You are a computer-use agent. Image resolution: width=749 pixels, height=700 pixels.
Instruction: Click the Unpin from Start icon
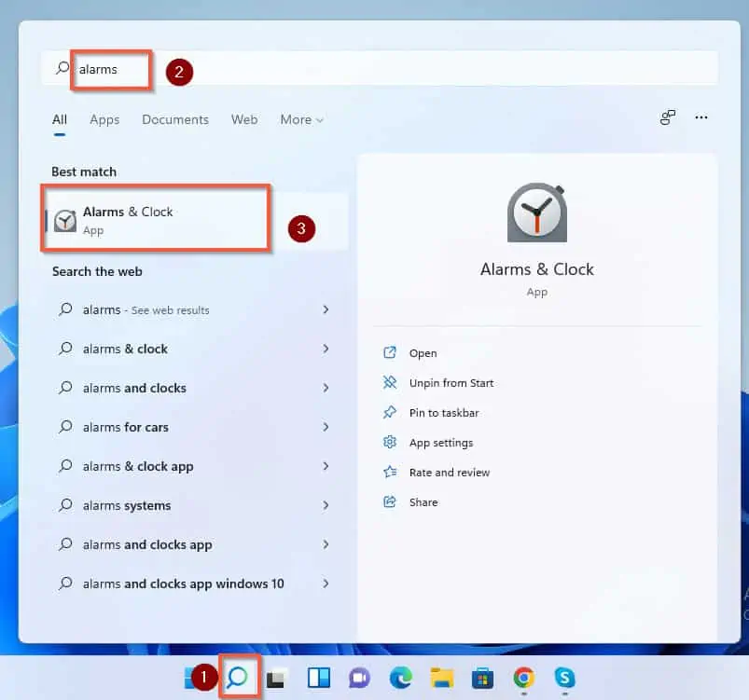(390, 382)
